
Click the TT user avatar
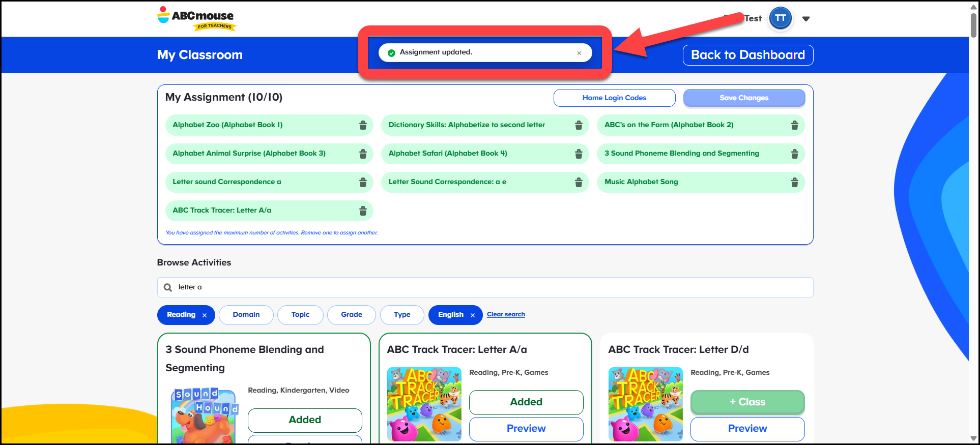(781, 18)
